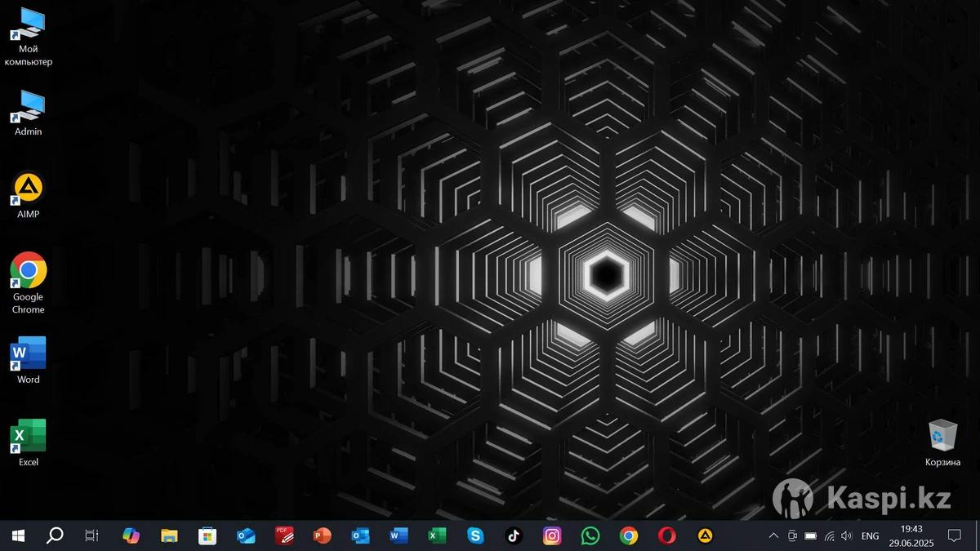
Task: Click the Show desktop strip at the taskbar end
Action: coord(978,535)
